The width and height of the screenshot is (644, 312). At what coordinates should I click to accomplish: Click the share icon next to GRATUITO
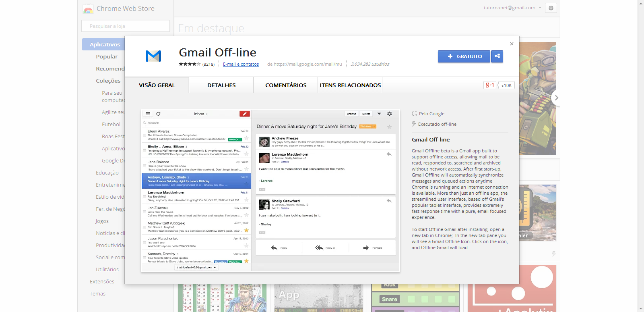tap(497, 56)
